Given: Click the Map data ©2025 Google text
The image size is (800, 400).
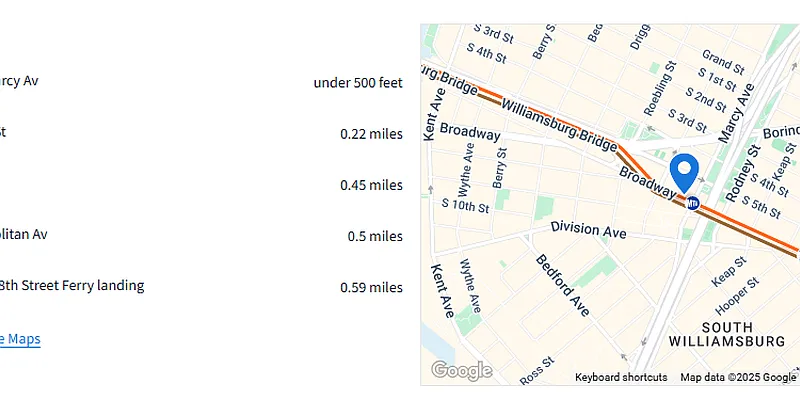Looking at the screenshot, I should [735, 377].
